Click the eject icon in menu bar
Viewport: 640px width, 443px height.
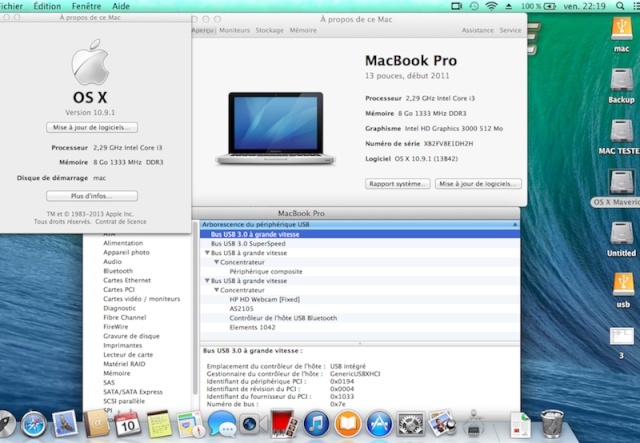tap(509, 6)
